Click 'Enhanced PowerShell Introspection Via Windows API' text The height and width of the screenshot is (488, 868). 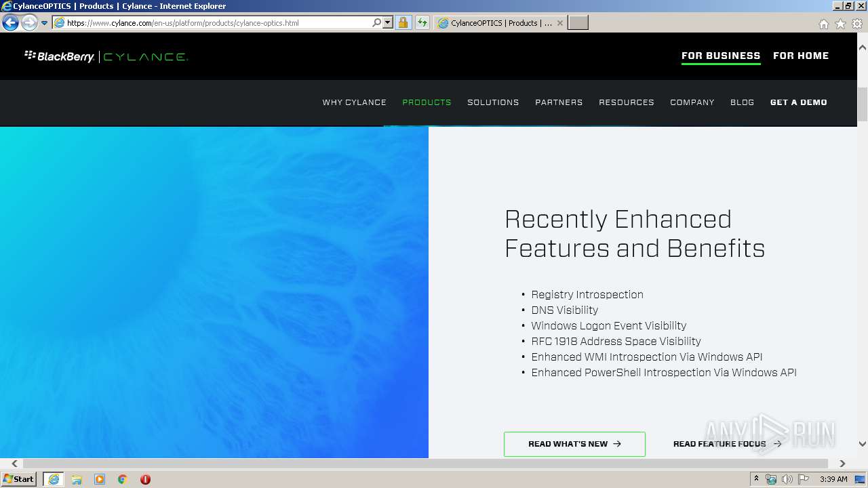tap(664, 373)
